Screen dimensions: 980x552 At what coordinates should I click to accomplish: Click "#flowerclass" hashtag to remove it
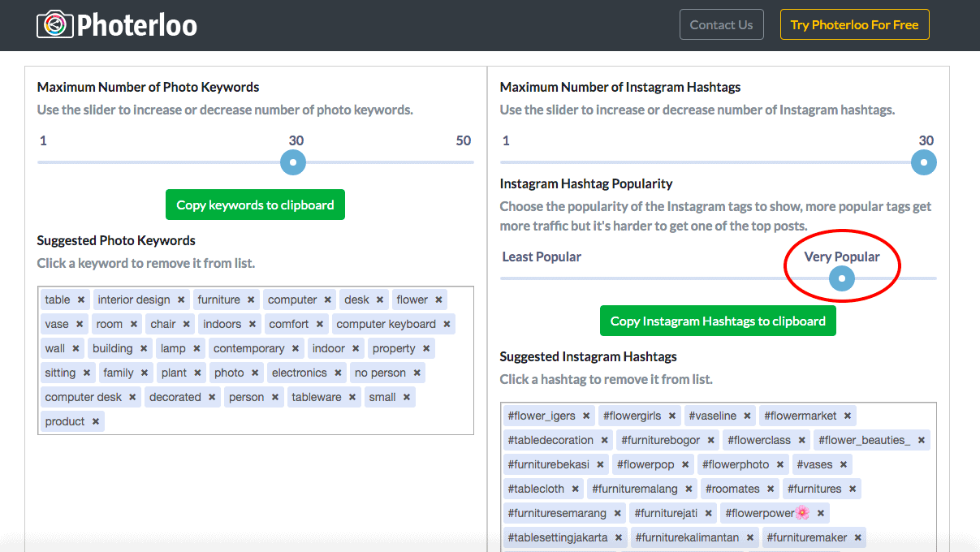point(758,439)
